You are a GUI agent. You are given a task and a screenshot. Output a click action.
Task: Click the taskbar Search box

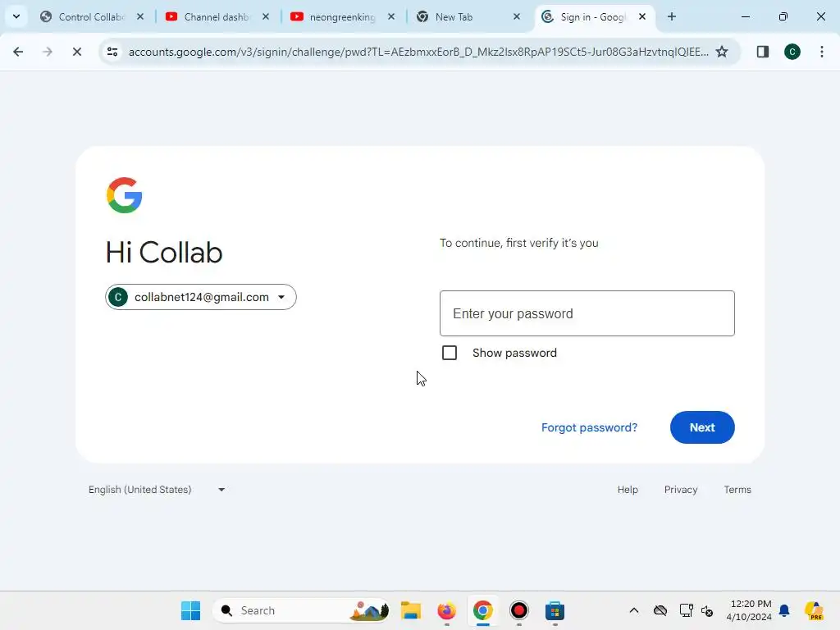301,610
